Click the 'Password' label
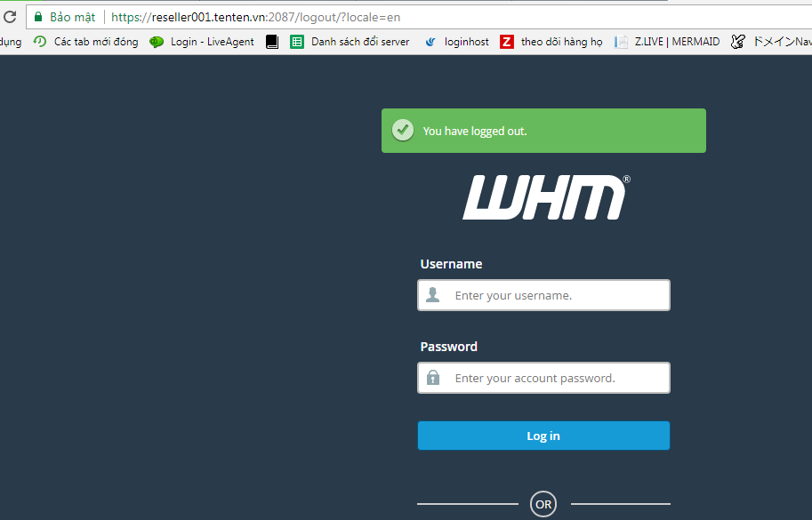 448,347
